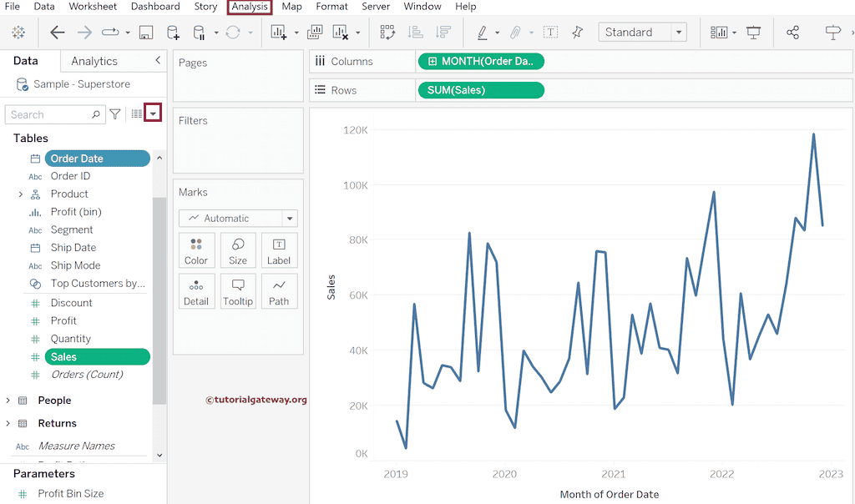Toggle the Fix axes pin button
This screenshot has height=504, width=855.
577,33
